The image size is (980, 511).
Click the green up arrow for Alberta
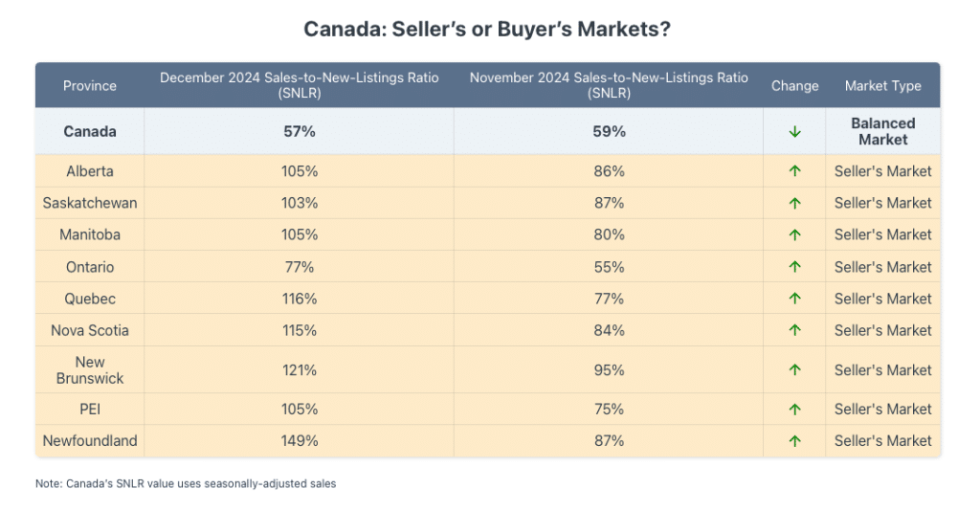(x=794, y=171)
